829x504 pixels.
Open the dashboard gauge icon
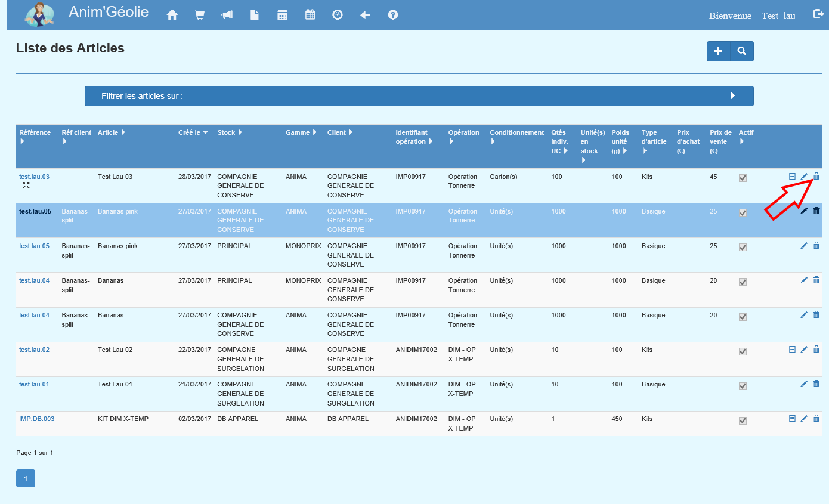pos(338,15)
